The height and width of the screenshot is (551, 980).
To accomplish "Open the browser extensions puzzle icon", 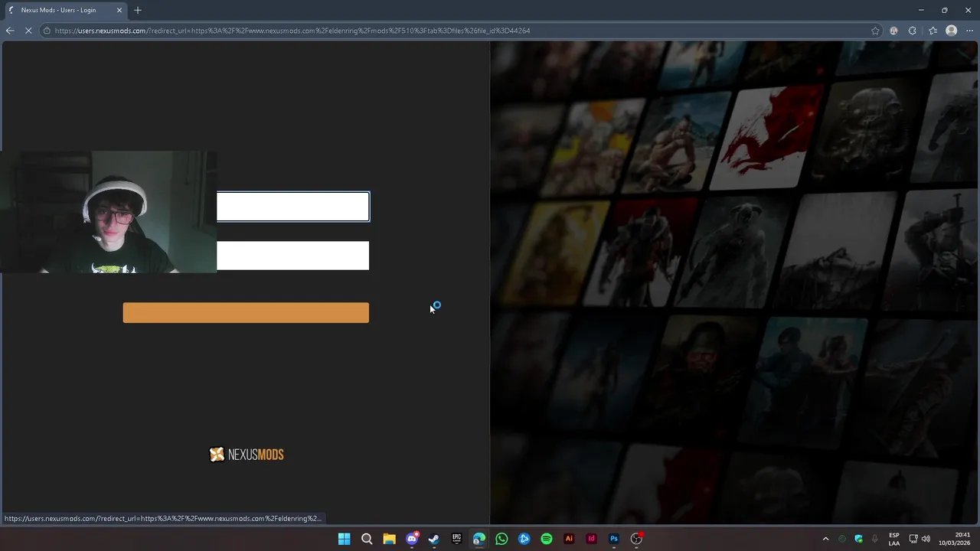I will click(912, 31).
